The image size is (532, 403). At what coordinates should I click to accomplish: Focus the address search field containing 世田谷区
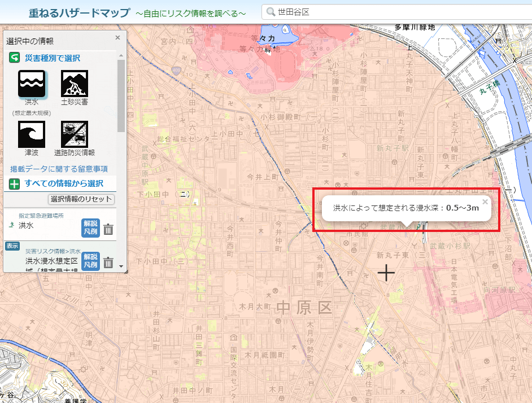395,12
